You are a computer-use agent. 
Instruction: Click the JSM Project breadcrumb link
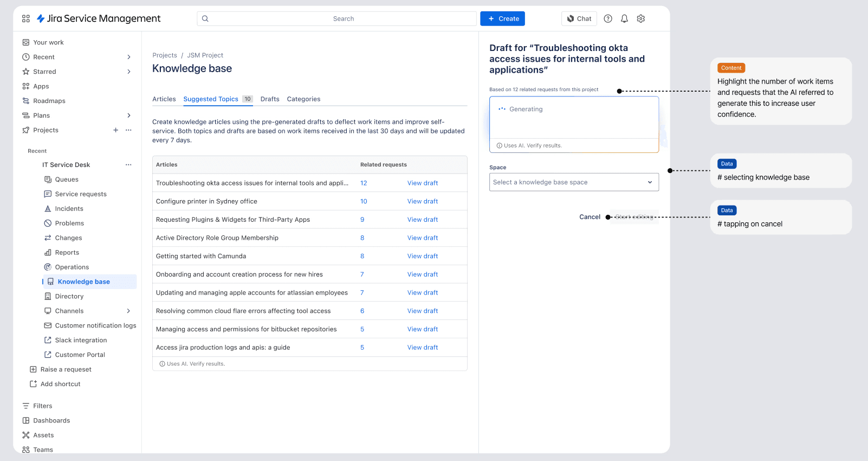[205, 55]
